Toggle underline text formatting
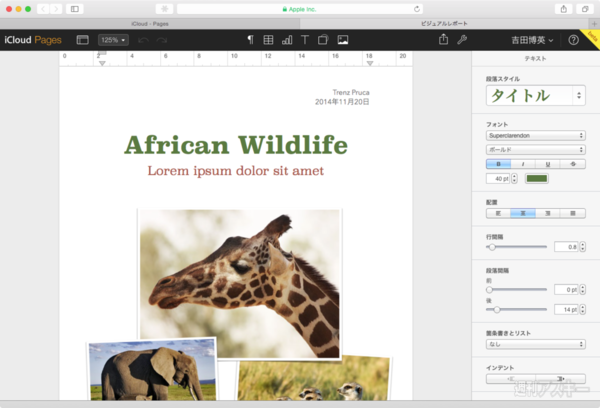The image size is (600, 408). coord(548,163)
